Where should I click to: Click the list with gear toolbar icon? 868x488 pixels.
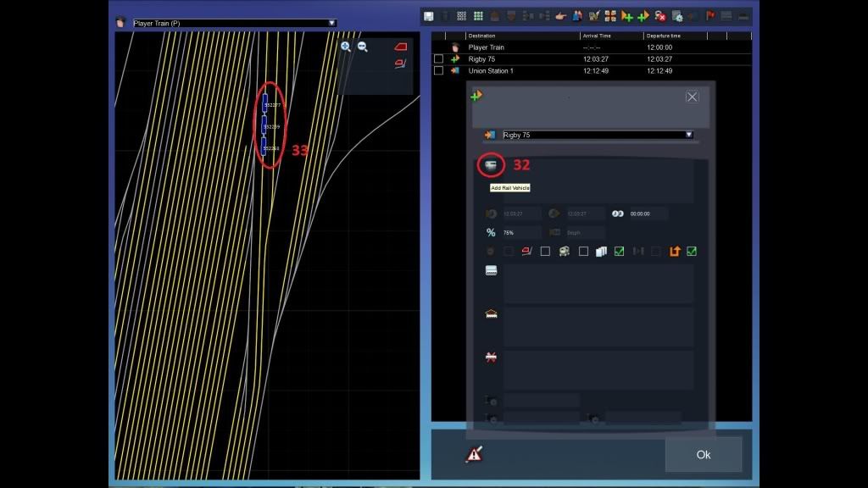point(677,16)
